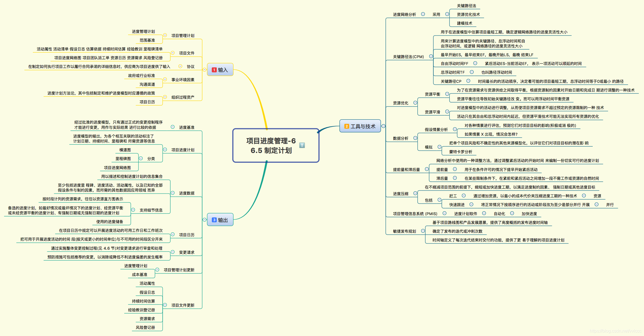Collapse the 快速跟进 subtopic toggle
Viewport: 644px width, 336px height.
[471, 204]
